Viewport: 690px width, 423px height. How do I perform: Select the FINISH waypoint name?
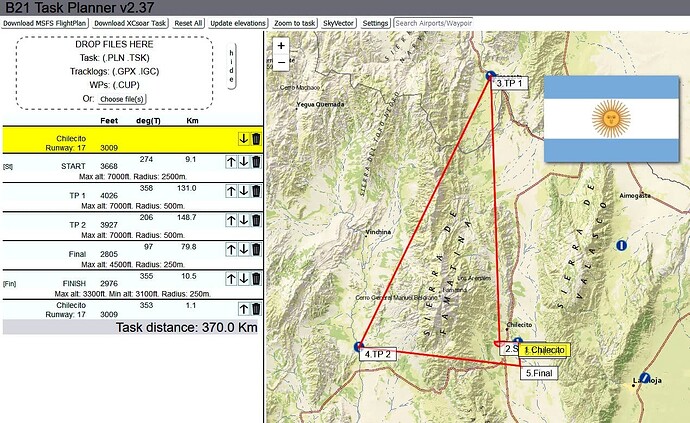[74, 283]
